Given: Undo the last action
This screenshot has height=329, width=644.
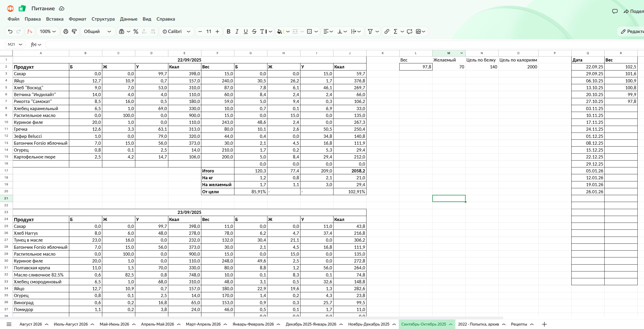Looking at the screenshot, I should (10, 31).
